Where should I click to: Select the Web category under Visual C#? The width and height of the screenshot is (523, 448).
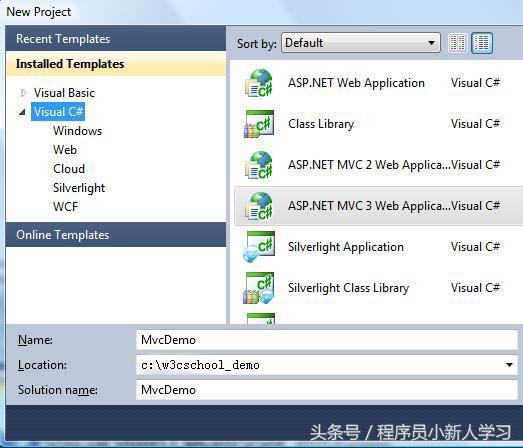coord(65,150)
